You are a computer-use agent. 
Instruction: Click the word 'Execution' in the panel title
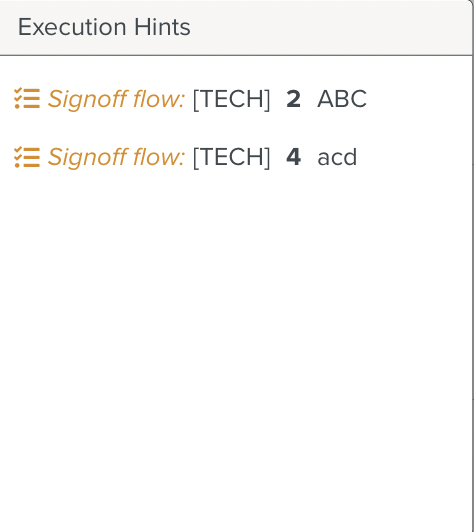[x=72, y=27]
